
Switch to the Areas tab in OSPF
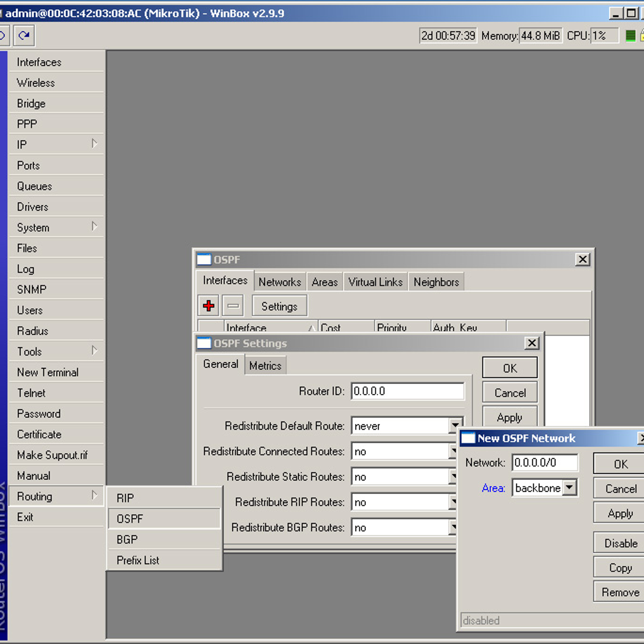coord(325,282)
